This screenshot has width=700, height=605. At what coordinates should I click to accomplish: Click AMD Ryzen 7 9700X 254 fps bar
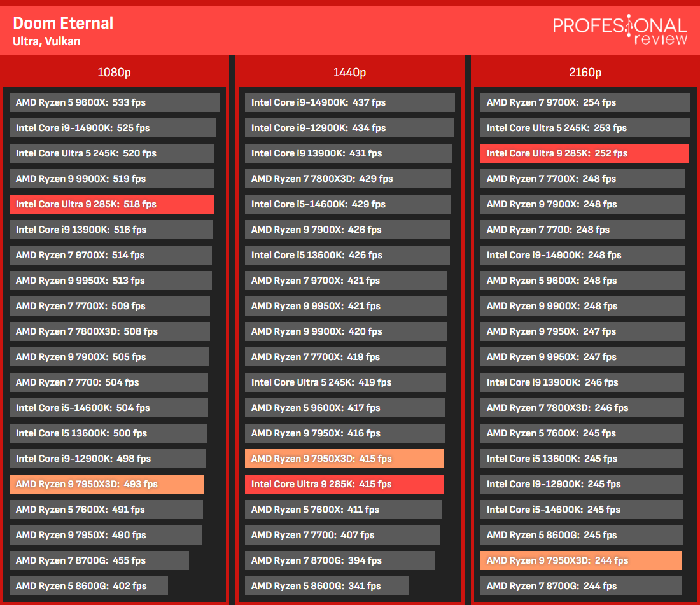coord(585,102)
